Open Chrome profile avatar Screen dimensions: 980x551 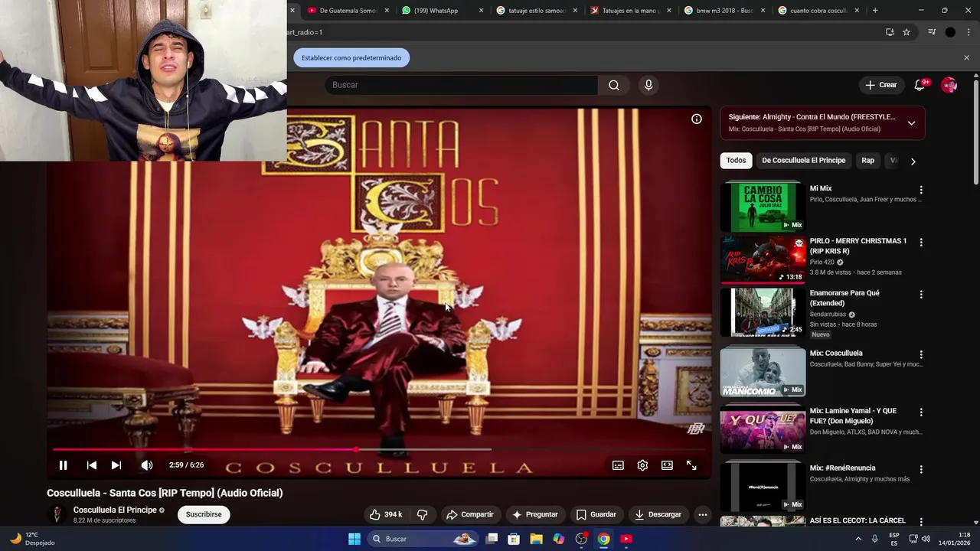pyautogui.click(x=950, y=32)
